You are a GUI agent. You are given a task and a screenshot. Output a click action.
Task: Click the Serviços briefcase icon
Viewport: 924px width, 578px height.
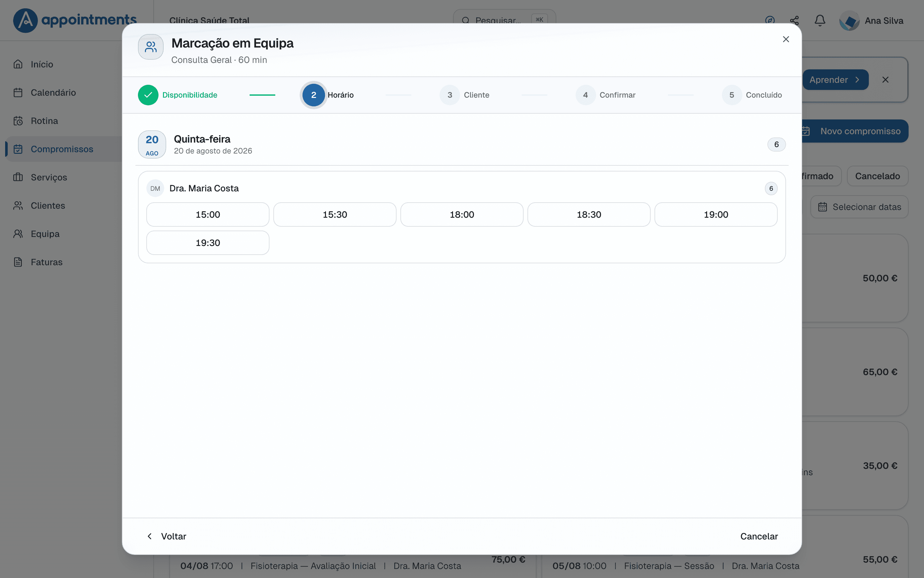[18, 177]
